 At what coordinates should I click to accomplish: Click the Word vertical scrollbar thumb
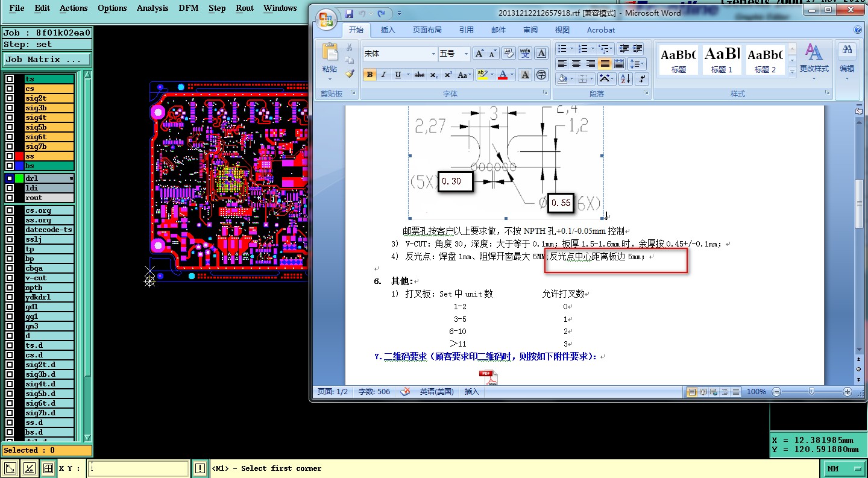click(x=858, y=203)
